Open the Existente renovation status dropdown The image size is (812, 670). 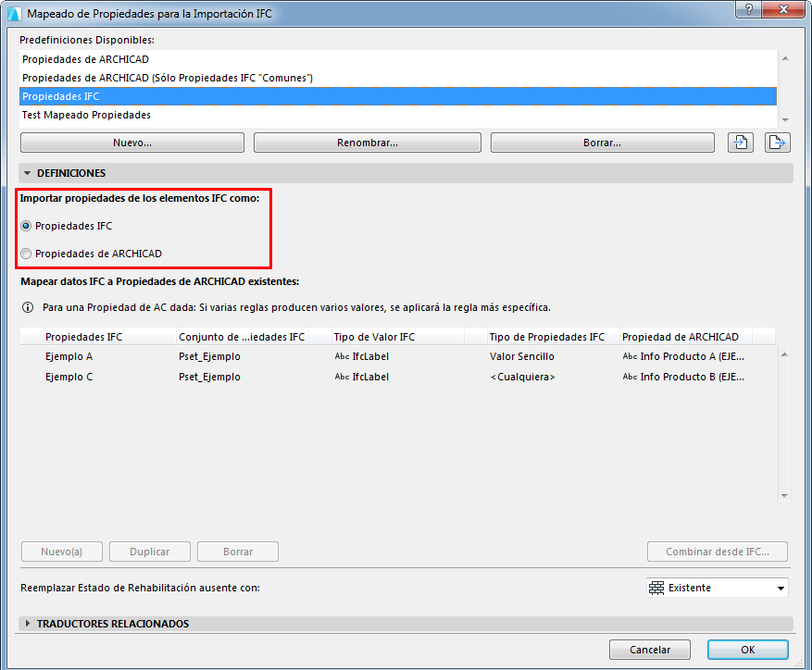click(718, 588)
